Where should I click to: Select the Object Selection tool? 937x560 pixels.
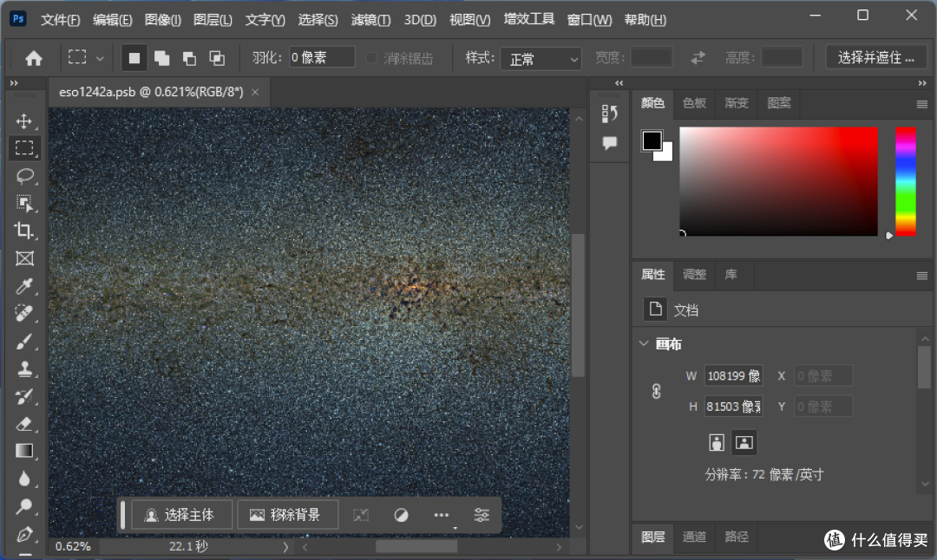pos(24,204)
